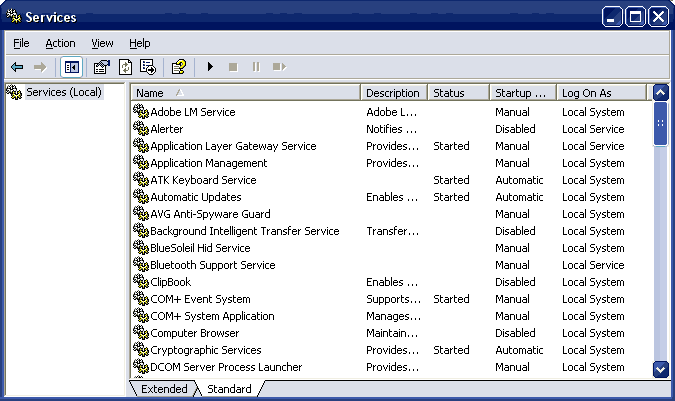The image size is (675, 401).
Task: Select Automatic Updates service name
Action: point(196,197)
